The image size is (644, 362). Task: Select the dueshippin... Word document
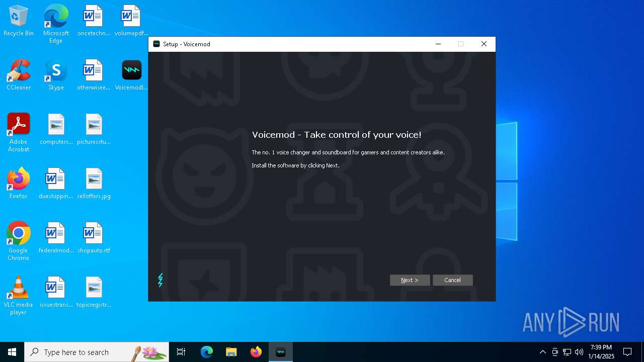(x=56, y=184)
